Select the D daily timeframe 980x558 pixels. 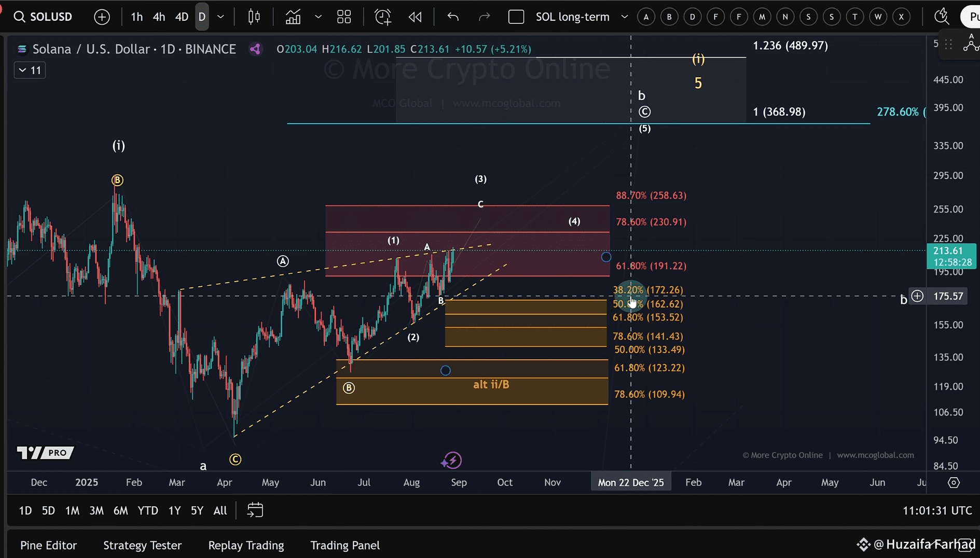tap(202, 17)
